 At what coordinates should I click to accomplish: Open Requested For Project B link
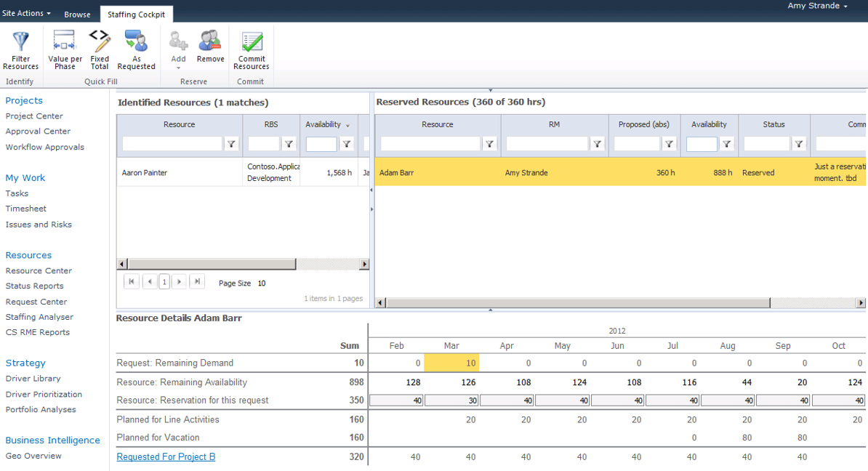166,456
